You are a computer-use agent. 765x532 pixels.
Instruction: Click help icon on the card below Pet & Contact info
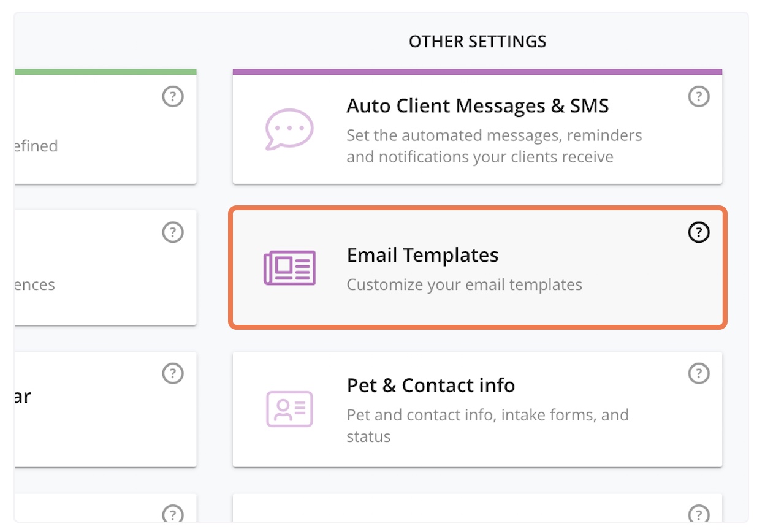699,514
